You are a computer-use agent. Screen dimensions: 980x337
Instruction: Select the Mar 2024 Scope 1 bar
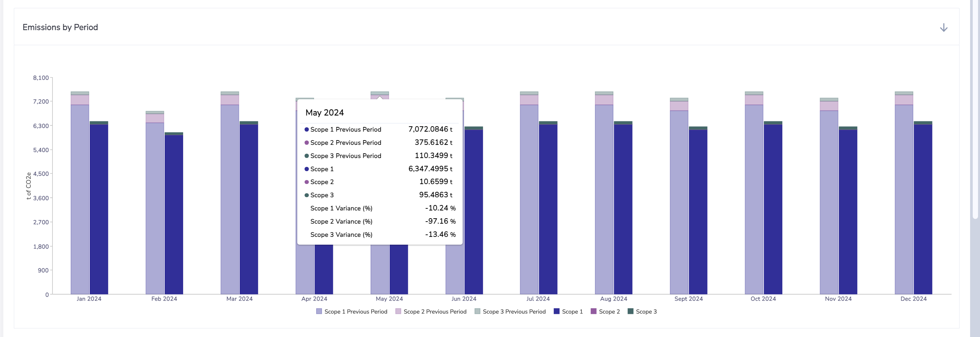[249, 209]
